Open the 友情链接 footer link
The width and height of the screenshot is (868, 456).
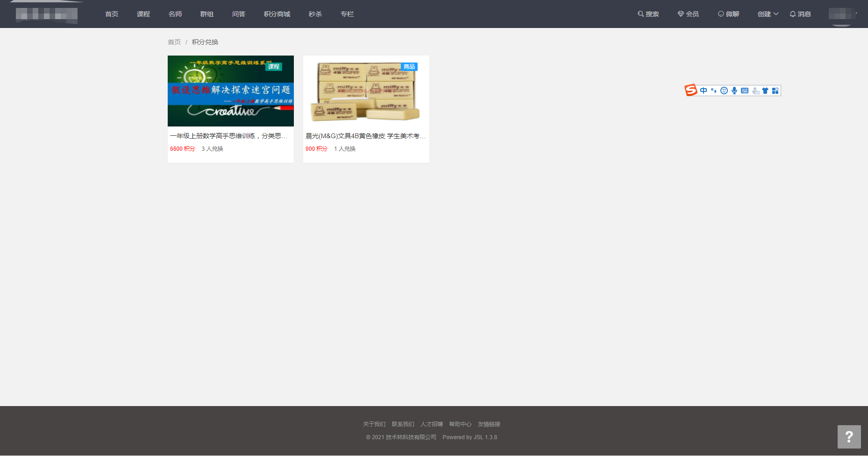tap(489, 424)
